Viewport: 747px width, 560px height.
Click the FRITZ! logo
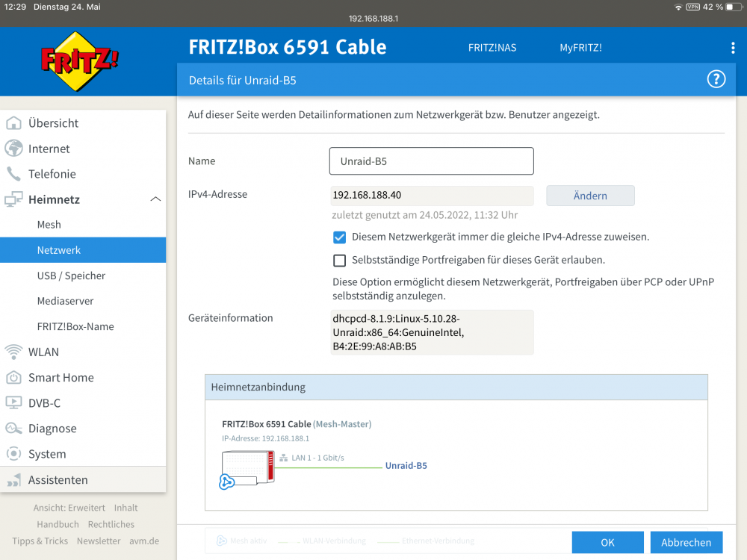pos(80,61)
